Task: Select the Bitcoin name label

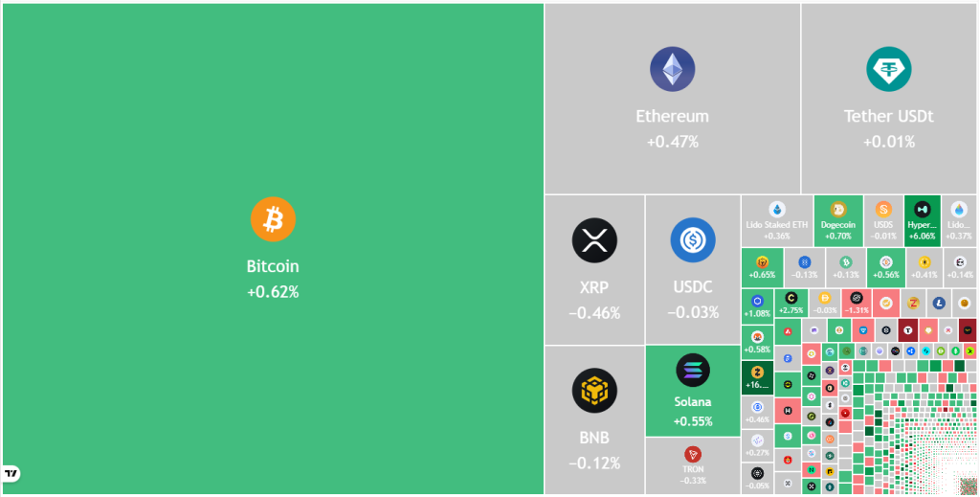Action: [273, 266]
